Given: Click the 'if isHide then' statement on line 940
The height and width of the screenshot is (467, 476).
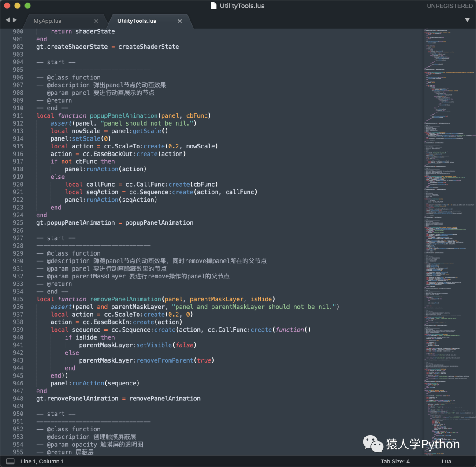Looking at the screenshot, I should [x=90, y=337].
